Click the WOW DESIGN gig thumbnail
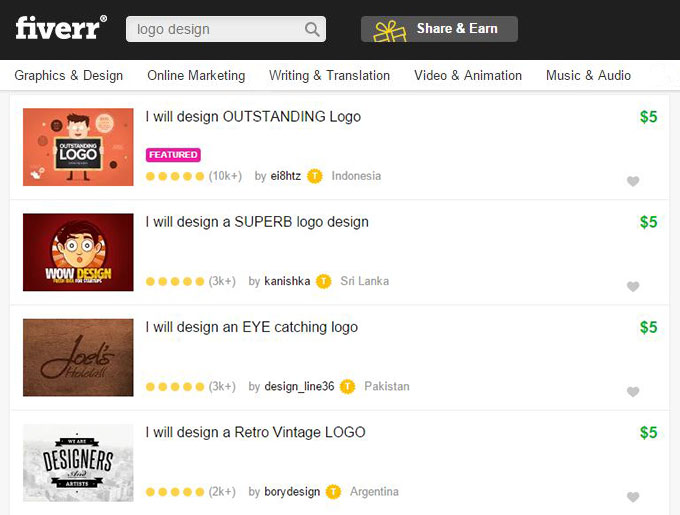 pyautogui.click(x=78, y=252)
